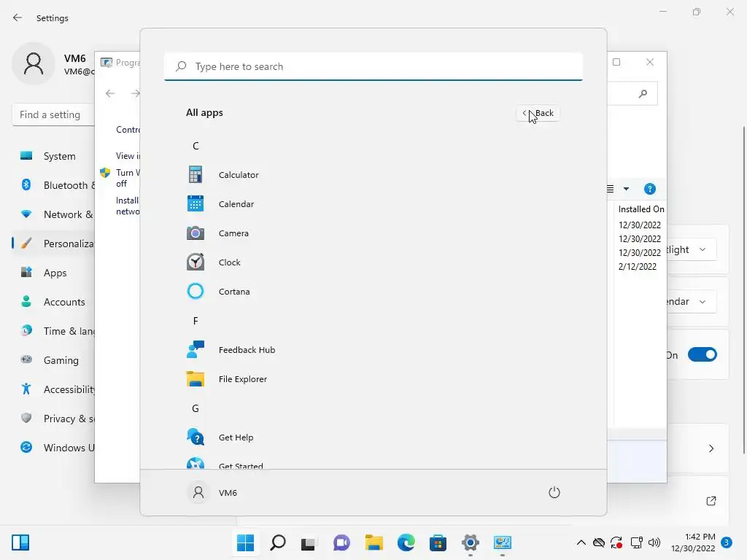
Task: Expand the dropdown ending in 'endar'
Action: click(692, 301)
